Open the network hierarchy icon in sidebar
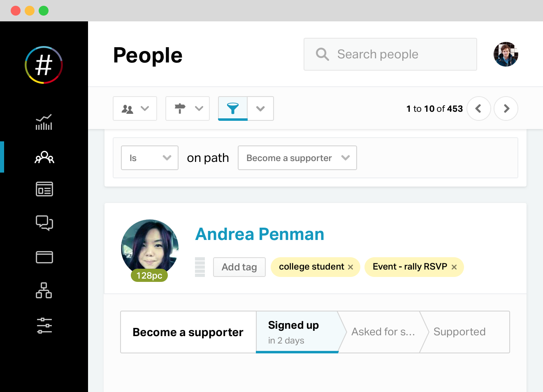 click(44, 290)
